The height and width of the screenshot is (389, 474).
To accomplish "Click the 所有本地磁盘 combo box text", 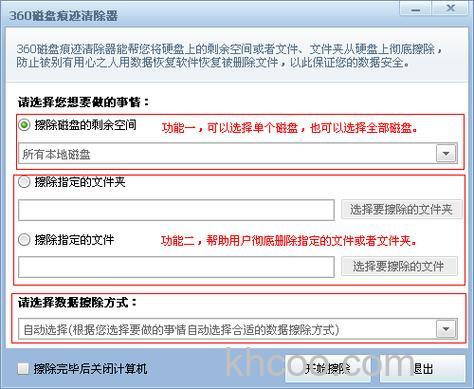I will click(x=56, y=154).
